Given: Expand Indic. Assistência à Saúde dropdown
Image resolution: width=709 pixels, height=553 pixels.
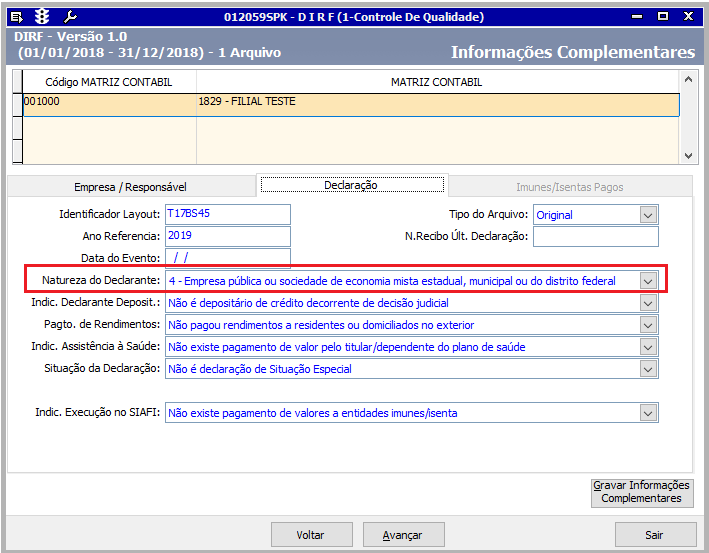Looking at the screenshot, I should (648, 347).
